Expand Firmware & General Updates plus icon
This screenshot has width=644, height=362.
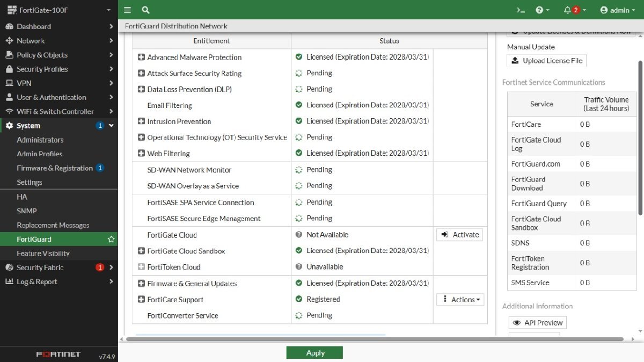(141, 284)
